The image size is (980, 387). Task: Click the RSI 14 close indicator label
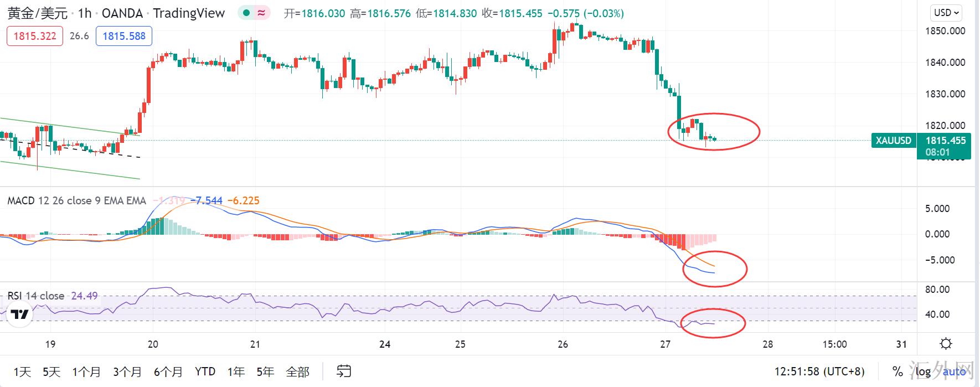coord(36,296)
